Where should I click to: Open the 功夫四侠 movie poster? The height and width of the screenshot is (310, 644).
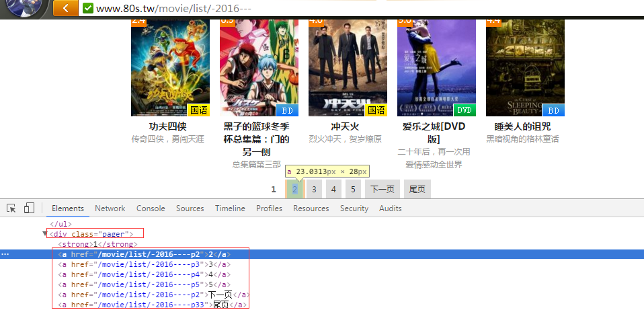click(171, 67)
